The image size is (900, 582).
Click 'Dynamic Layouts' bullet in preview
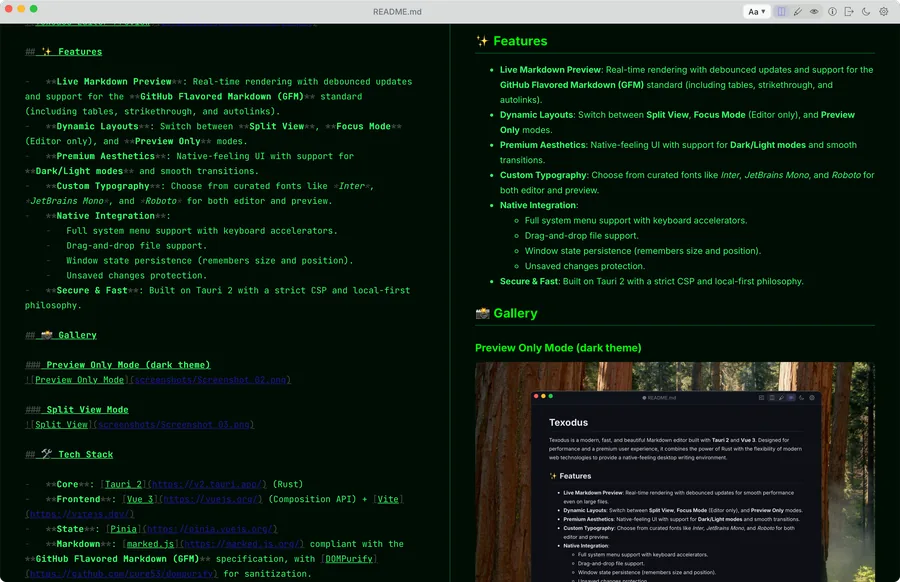(x=536, y=115)
